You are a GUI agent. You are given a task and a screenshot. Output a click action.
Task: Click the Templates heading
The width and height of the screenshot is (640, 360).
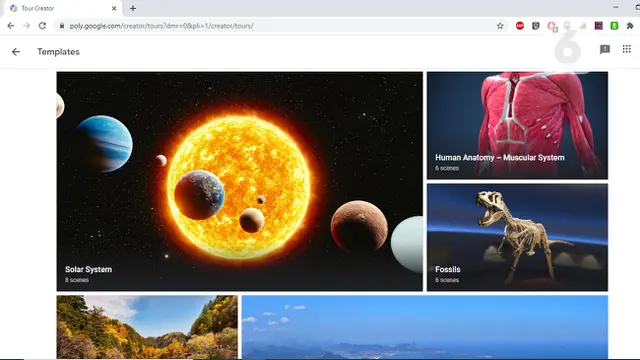point(58,52)
